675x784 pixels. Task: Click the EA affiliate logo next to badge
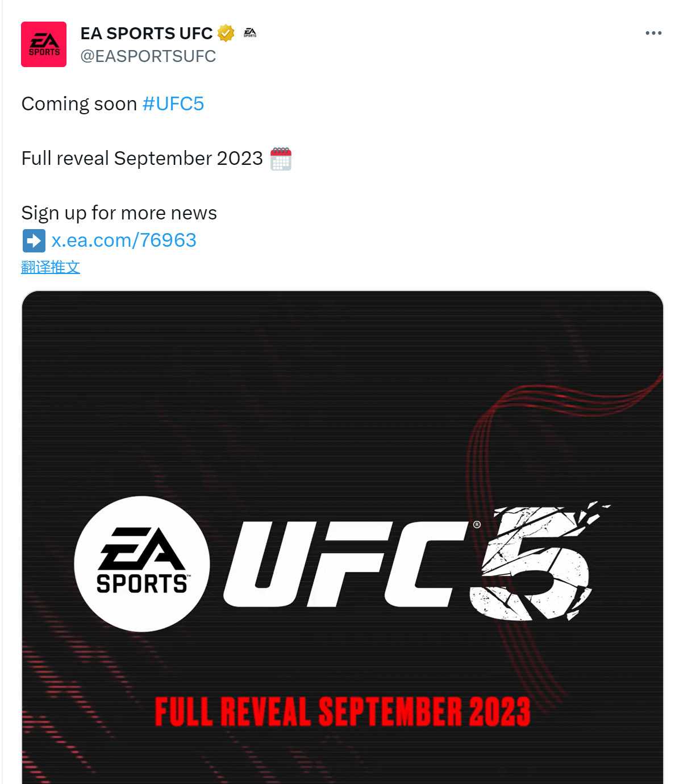pyautogui.click(x=249, y=33)
